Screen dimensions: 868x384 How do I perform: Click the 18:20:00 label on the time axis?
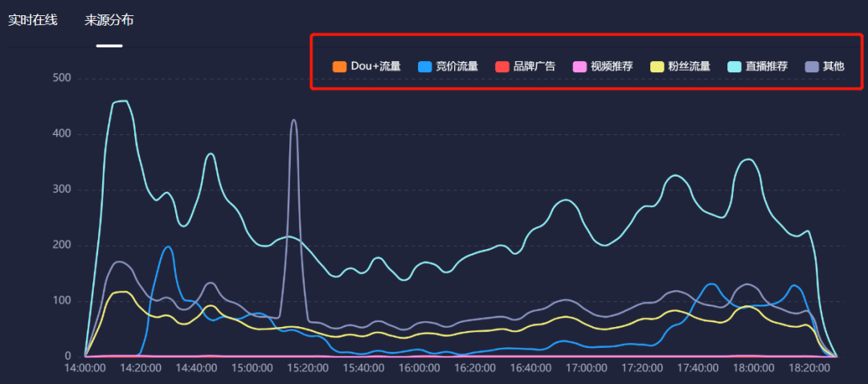809,367
